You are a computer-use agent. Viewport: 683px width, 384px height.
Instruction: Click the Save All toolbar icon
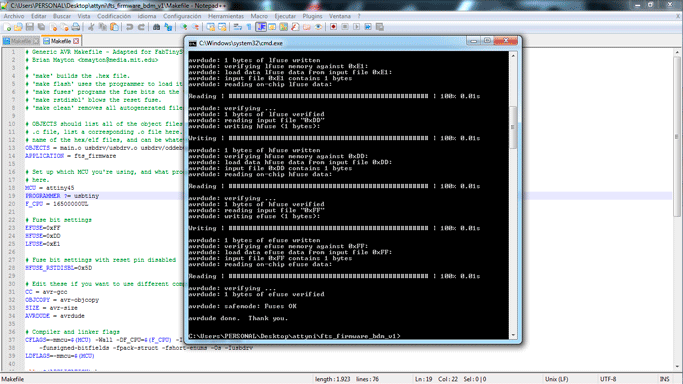click(41, 27)
